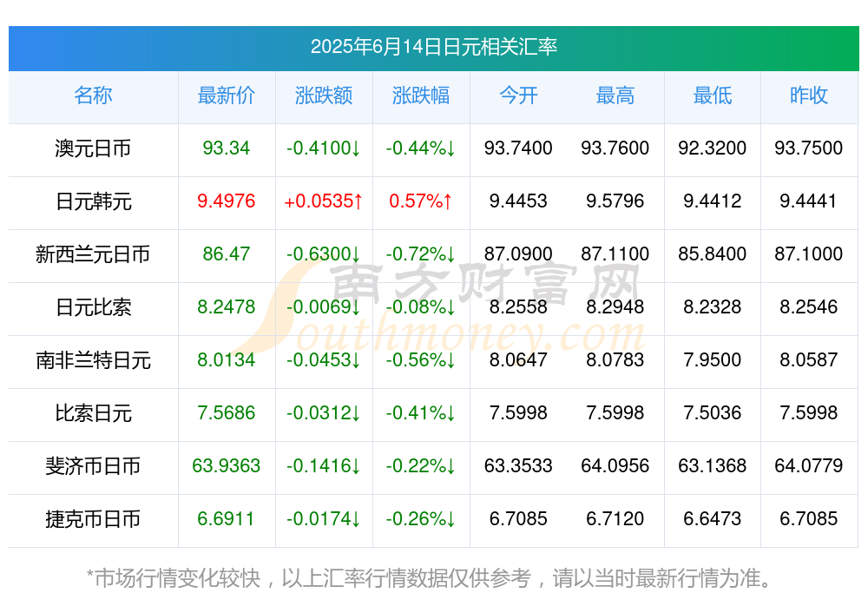This screenshot has height=606, width=868.
Task: Click change amount -0.4100↓
Action: point(324,148)
